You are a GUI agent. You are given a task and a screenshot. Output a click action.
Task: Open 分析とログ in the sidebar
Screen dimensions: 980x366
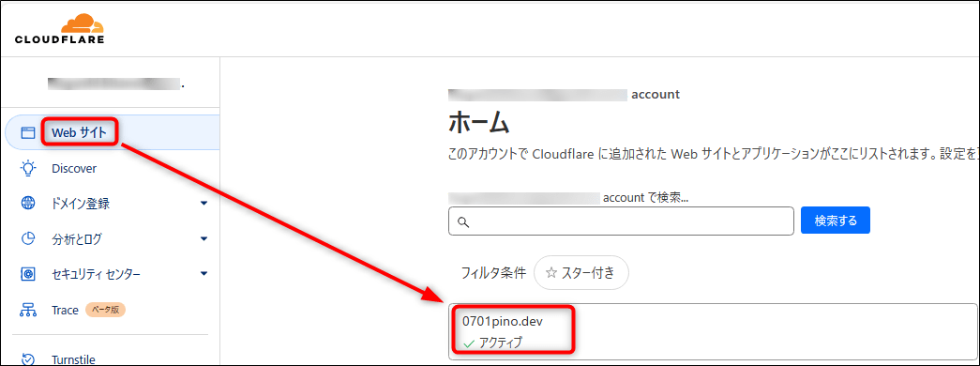pos(77,239)
